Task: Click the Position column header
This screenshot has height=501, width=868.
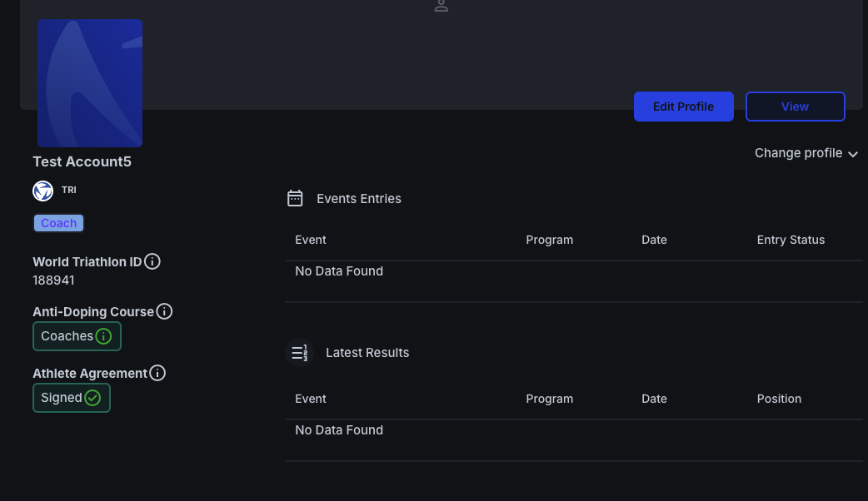Action: [779, 399]
